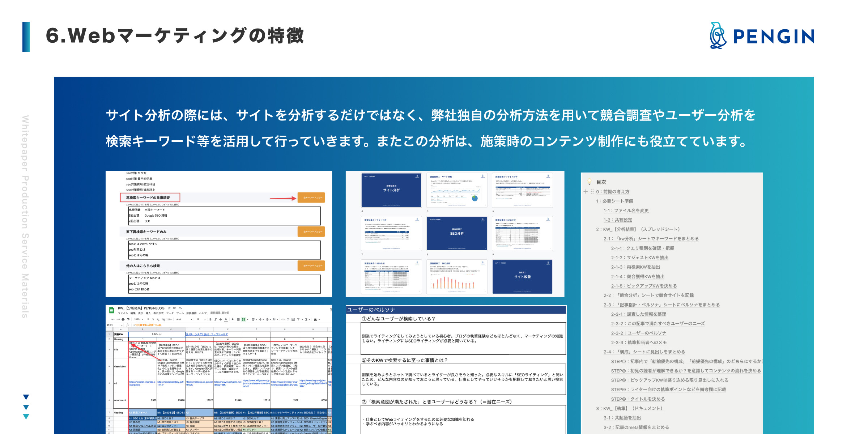Screen dimensions: 868x434
Task: Toggle strikethrough formatting in Sheets
Action: click(x=221, y=319)
